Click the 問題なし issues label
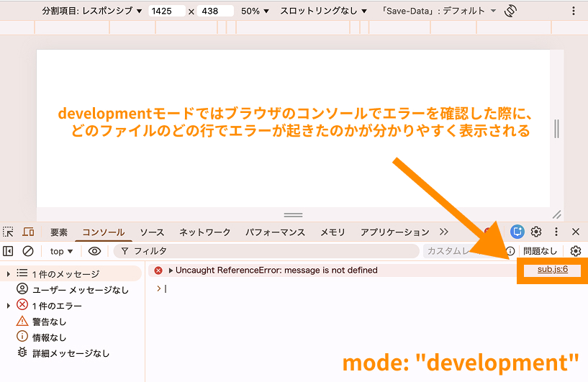This screenshot has height=382, width=588. (540, 251)
